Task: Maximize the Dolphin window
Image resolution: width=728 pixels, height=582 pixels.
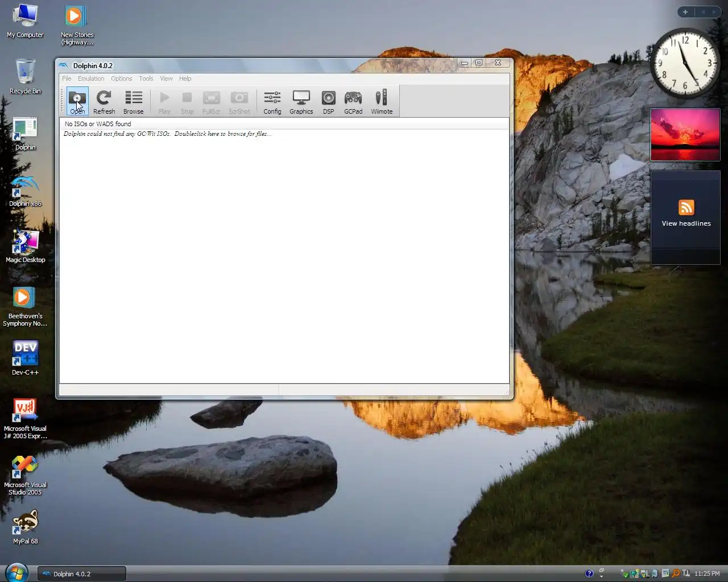Action: [479, 63]
